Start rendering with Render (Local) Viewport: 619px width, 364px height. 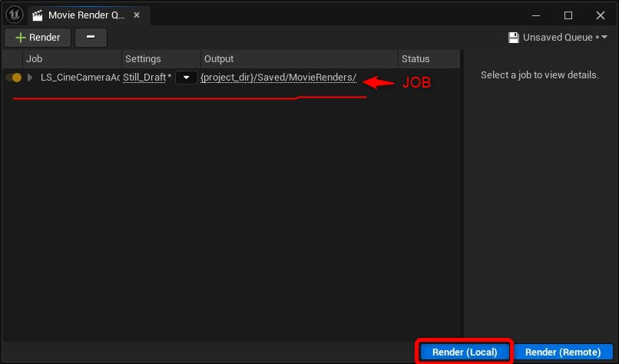[465, 352]
